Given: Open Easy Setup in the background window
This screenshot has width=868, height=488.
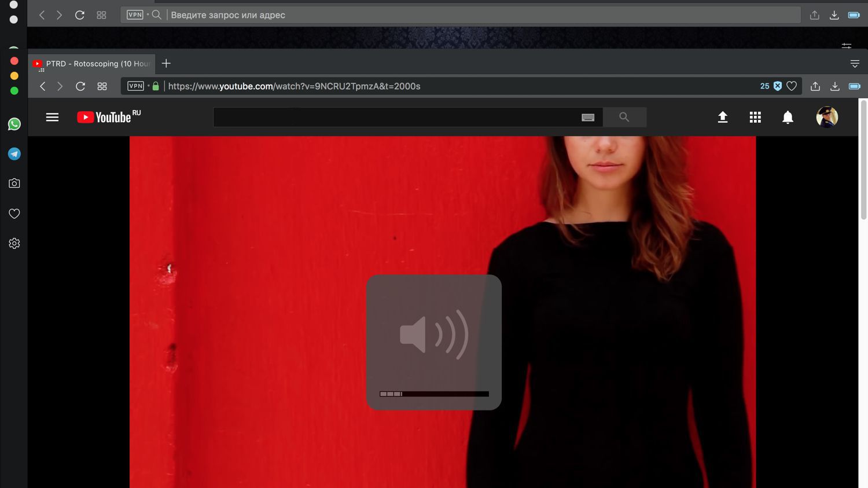Looking at the screenshot, I should [x=847, y=45].
